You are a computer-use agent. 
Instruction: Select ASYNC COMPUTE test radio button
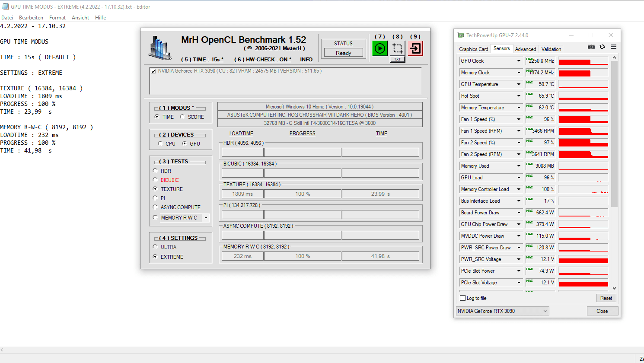pos(155,207)
